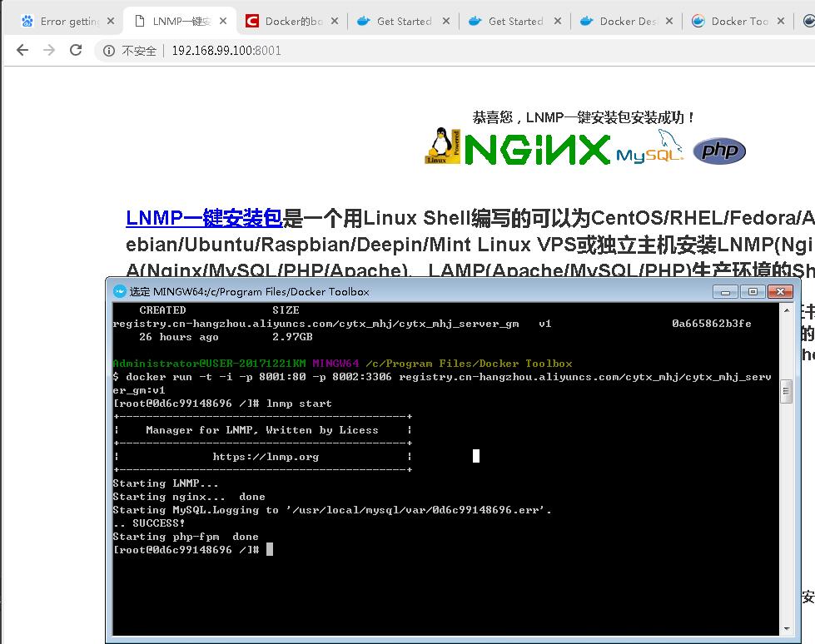The width and height of the screenshot is (815, 644).
Task: Click the Linux penguin logo
Action: (443, 146)
